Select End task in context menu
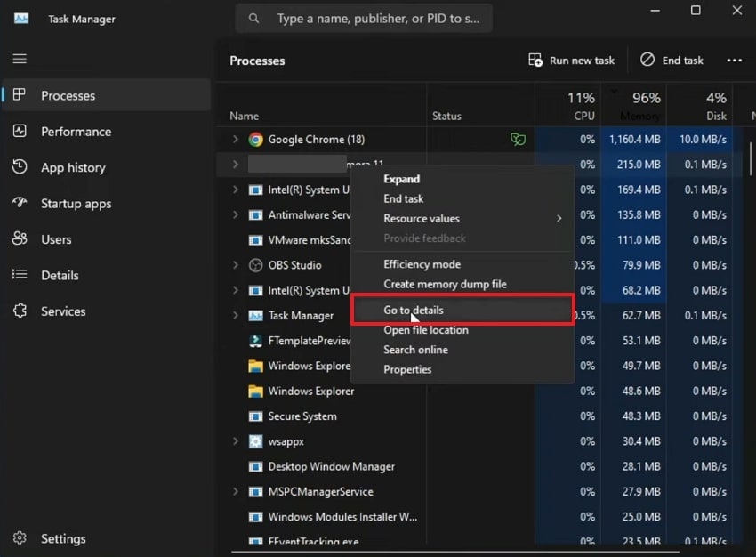This screenshot has width=756, height=557. (404, 198)
